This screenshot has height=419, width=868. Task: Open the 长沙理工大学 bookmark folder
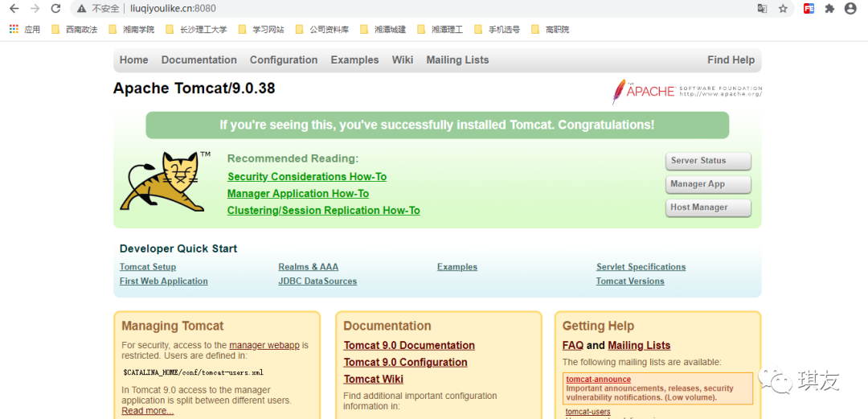(x=197, y=30)
